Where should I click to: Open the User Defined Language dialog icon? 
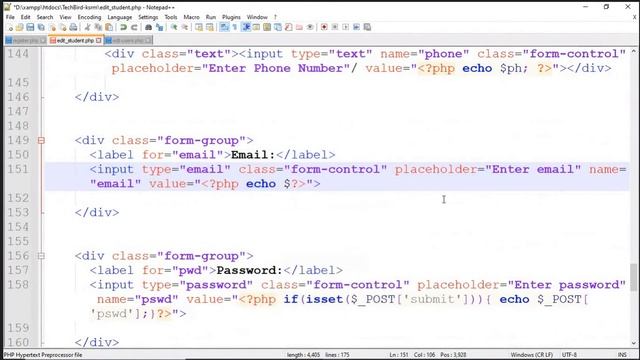click(x=256, y=27)
